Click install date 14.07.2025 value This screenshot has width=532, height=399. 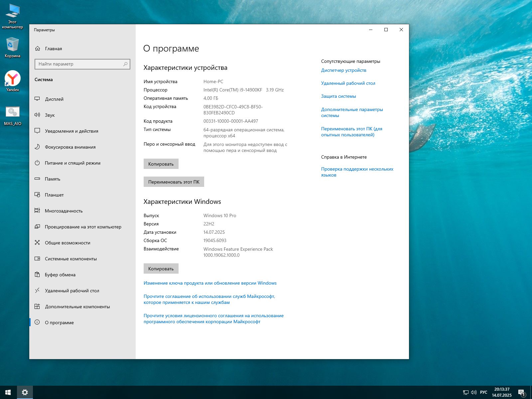point(214,232)
